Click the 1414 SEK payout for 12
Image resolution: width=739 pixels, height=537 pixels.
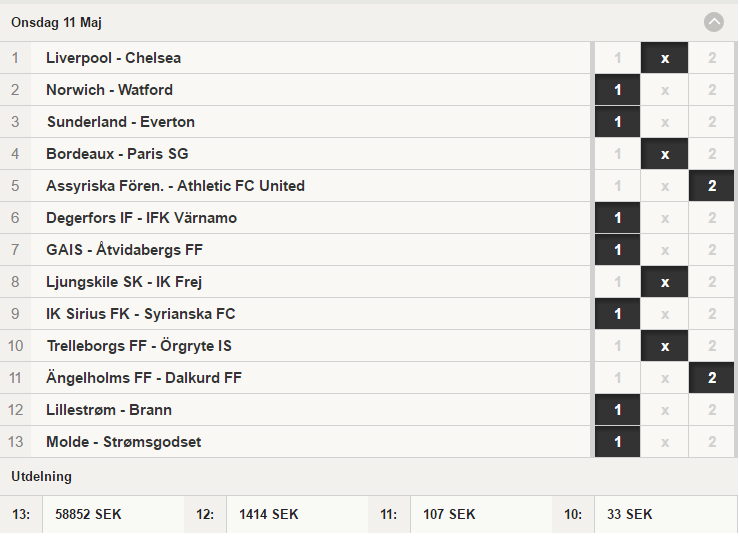coord(269,514)
